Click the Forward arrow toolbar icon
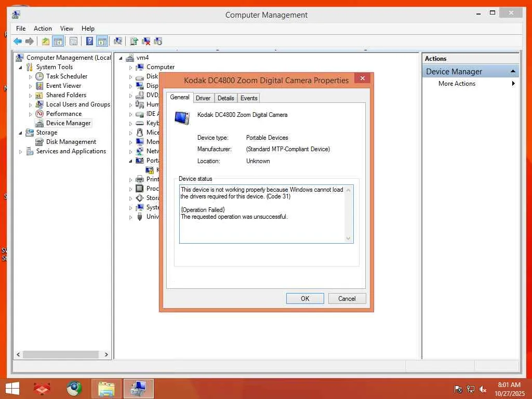This screenshot has height=399, width=532. tap(30, 42)
